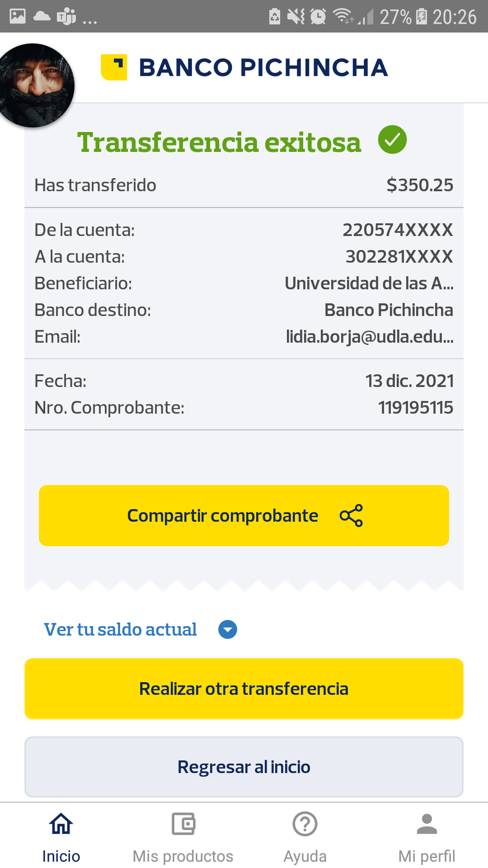
Task: Tap the alarm clock status bar icon
Action: click(318, 17)
